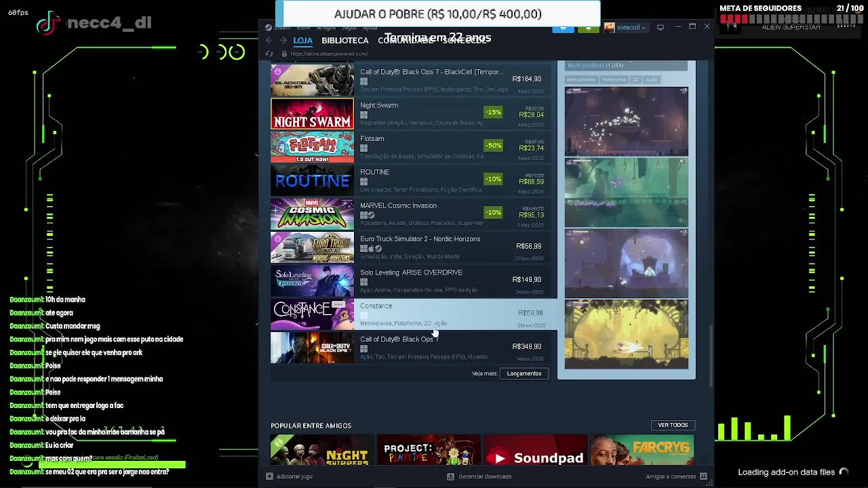Open the Black Ops 7 BlackCell thumbnail

click(312, 80)
